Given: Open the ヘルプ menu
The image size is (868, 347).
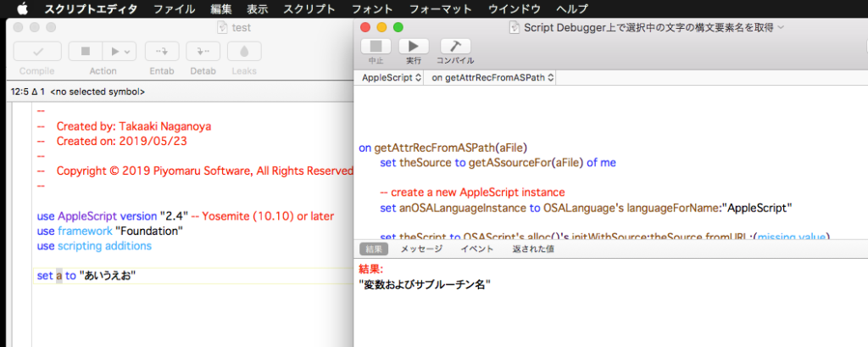Looking at the screenshot, I should click(x=572, y=8).
